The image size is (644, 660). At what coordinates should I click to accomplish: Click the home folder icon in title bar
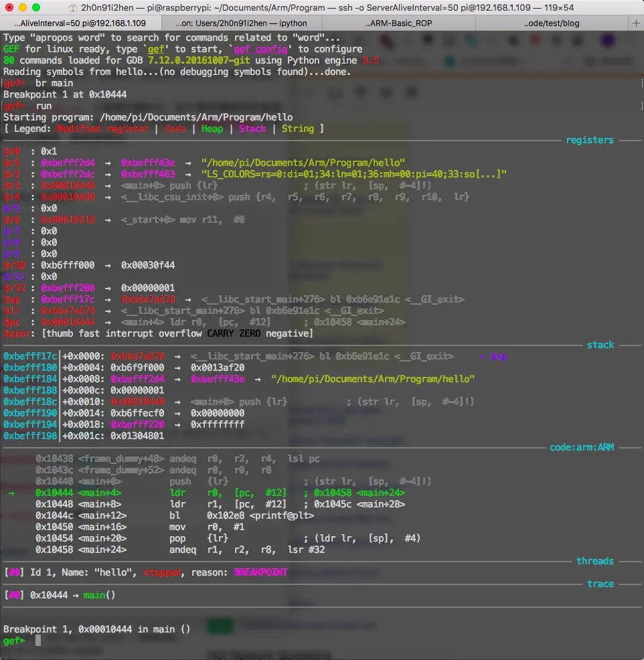pos(73,7)
